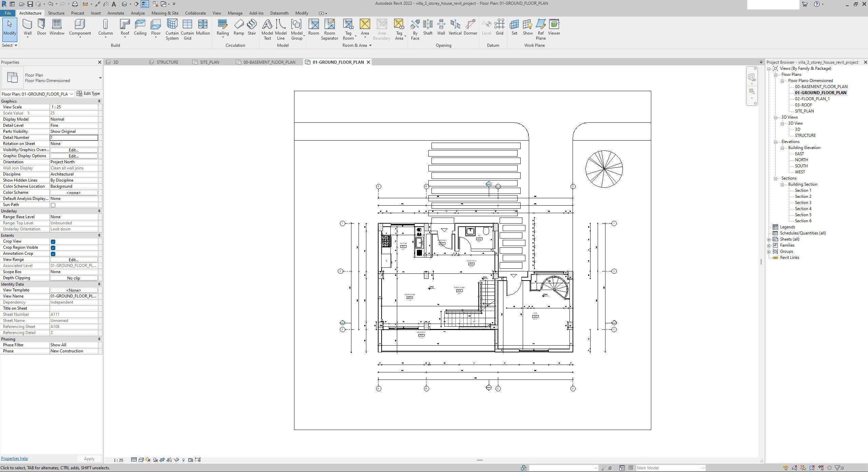Expand the Sheets (all) tree node
868x472 pixels.
[769, 239]
